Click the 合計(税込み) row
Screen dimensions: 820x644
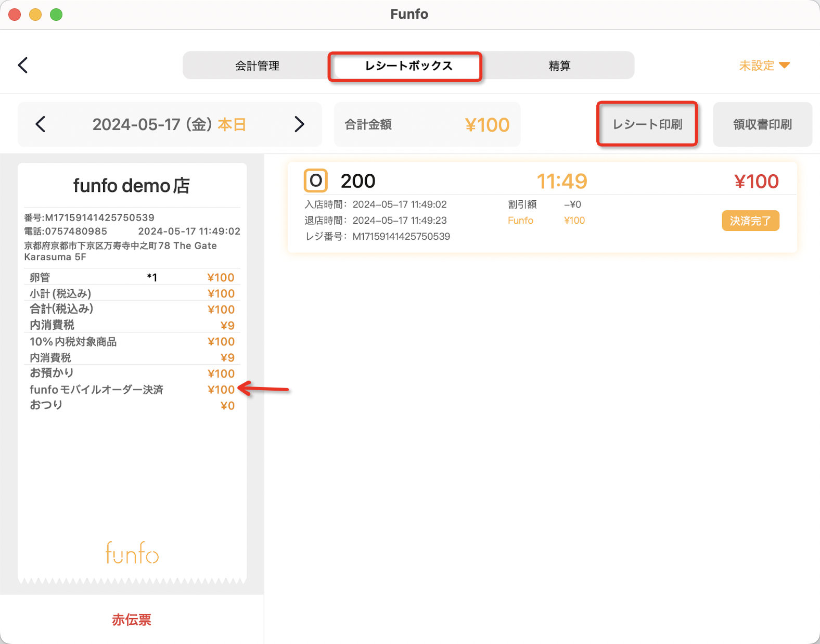(132, 310)
